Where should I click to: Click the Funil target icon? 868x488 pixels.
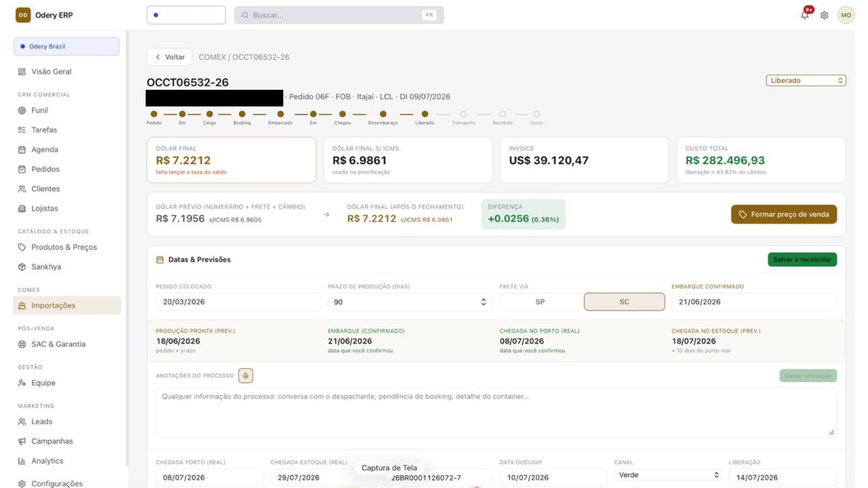pos(22,110)
